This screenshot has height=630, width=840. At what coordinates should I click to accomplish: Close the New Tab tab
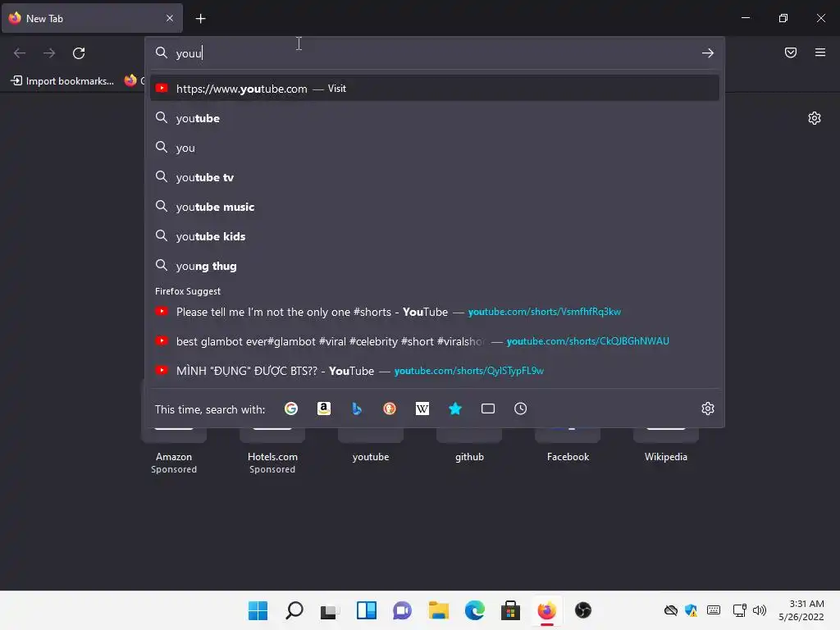point(169,18)
